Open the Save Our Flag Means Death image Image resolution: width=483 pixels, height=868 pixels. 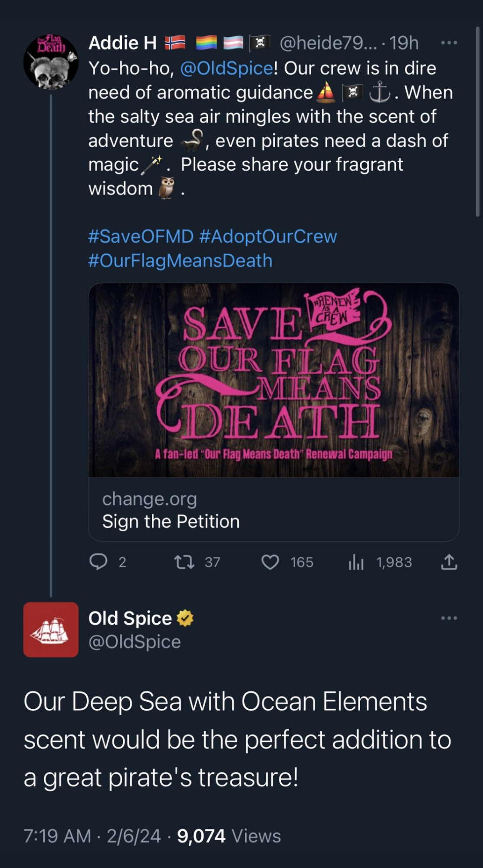273,380
